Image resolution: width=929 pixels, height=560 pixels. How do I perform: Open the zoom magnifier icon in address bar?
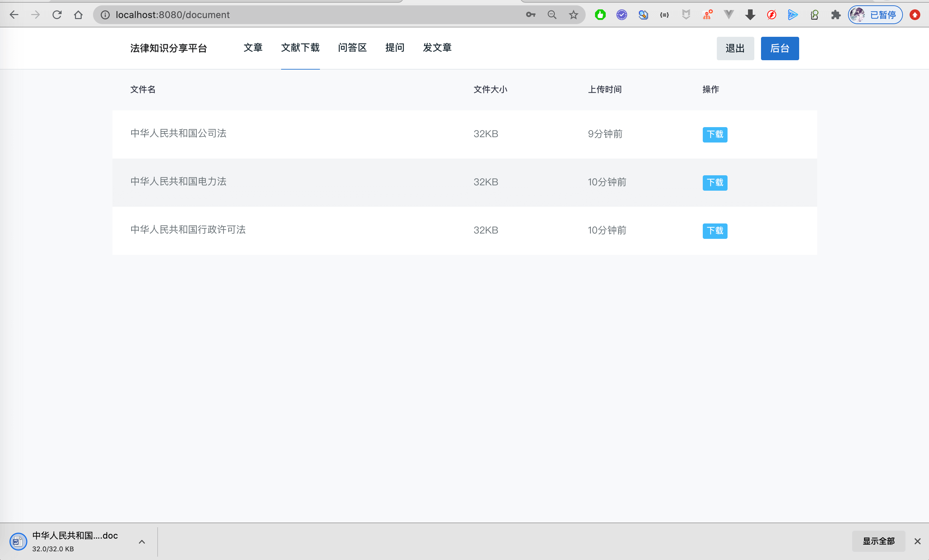click(x=552, y=15)
